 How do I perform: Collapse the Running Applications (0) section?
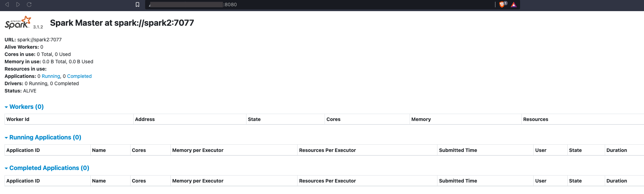pyautogui.click(x=43, y=137)
